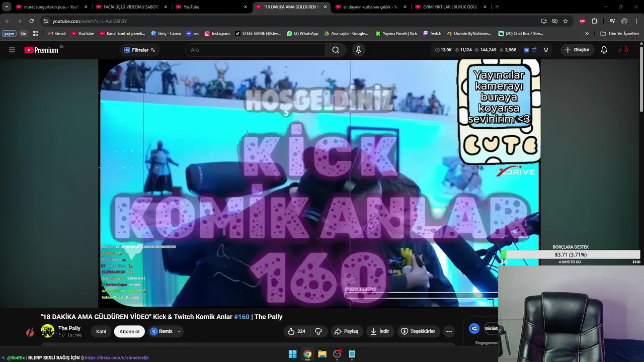This screenshot has width=644, height=362.
Task: Open Chrome three-dot menu
Action: pyautogui.click(x=636, y=21)
